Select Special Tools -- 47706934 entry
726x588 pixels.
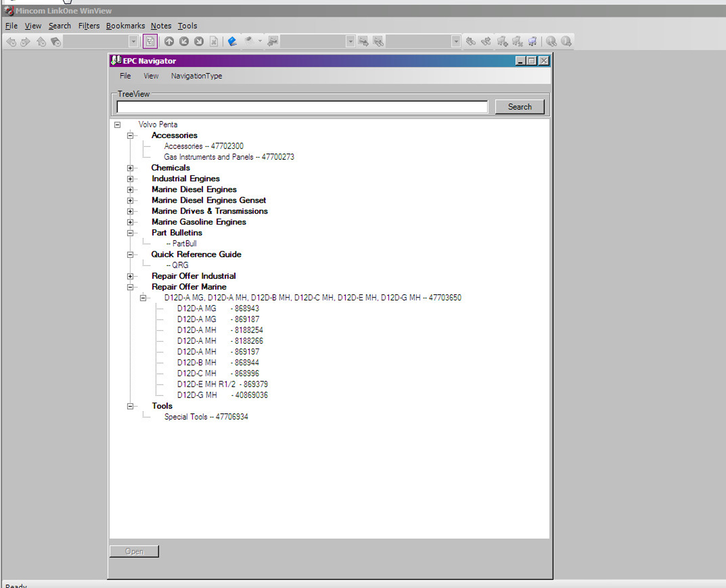click(x=206, y=417)
